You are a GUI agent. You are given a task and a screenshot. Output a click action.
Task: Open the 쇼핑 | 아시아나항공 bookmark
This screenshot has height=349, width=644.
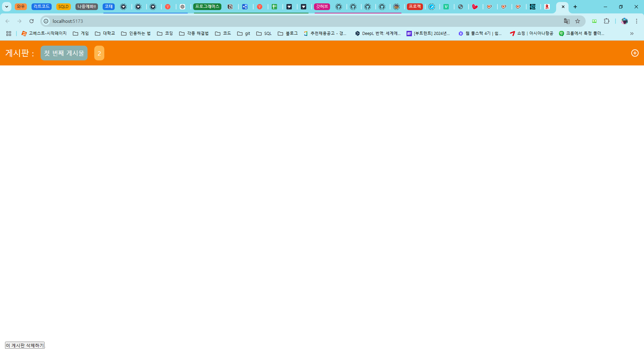coord(532,34)
